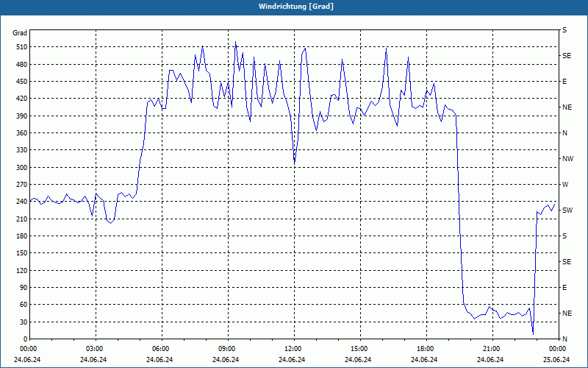Screen dimensions: 588x368
Task: Click the 24.06.24 date under 12:00
Action: tap(292, 360)
